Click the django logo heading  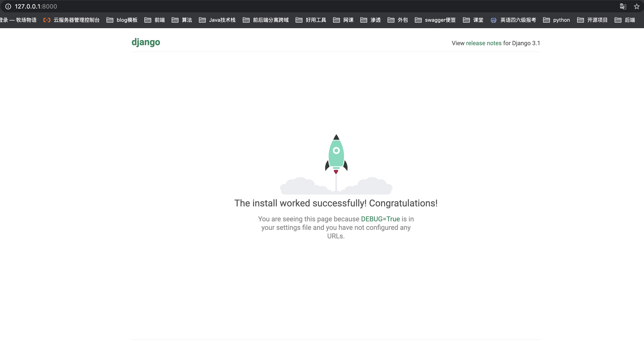click(146, 42)
